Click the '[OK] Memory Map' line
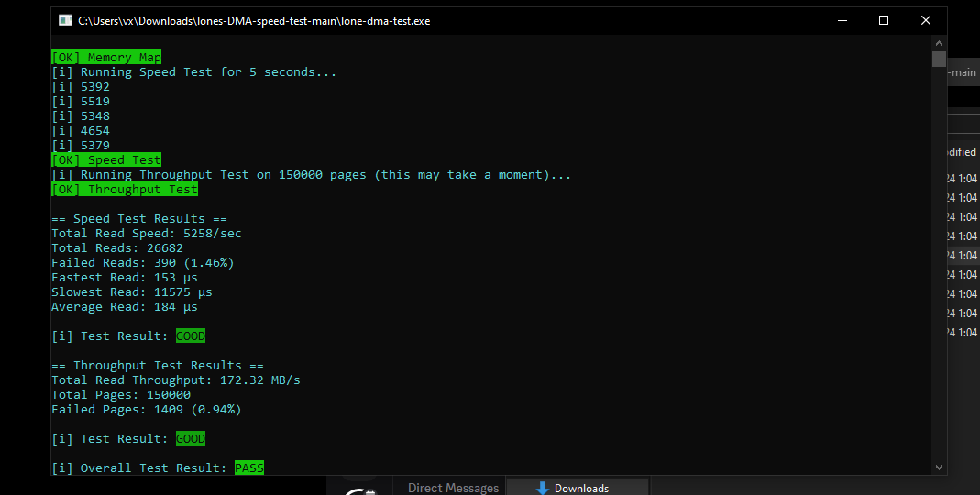The image size is (980, 495). (x=106, y=58)
